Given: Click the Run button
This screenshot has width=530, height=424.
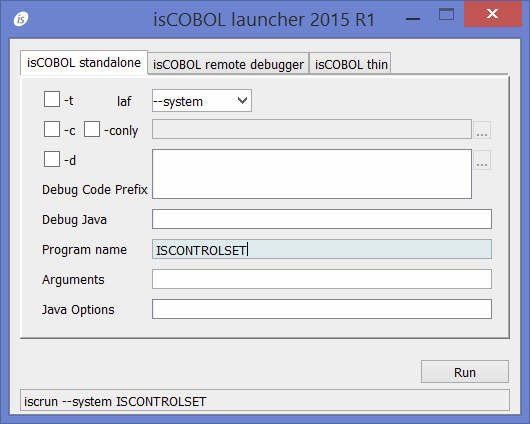Looking at the screenshot, I should click(x=465, y=372).
